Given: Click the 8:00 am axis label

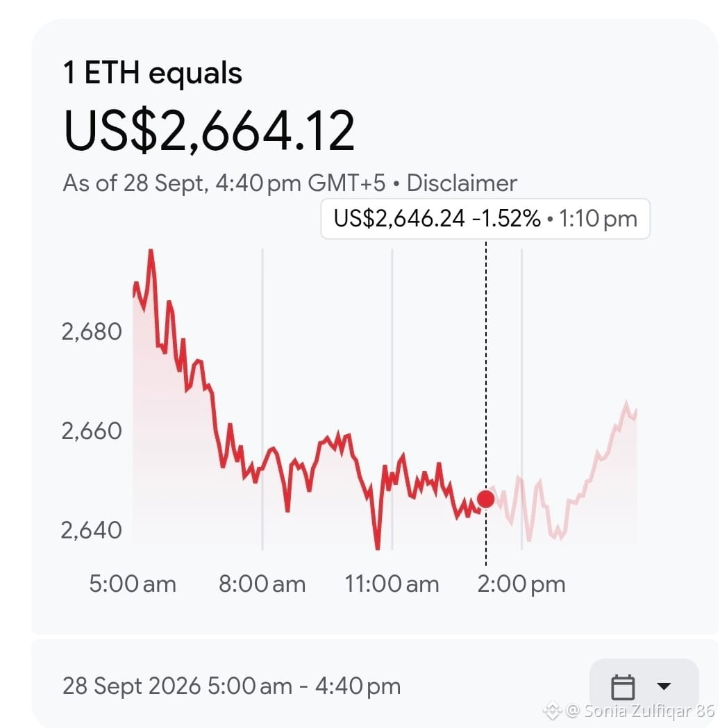Looking at the screenshot, I should (x=262, y=584).
